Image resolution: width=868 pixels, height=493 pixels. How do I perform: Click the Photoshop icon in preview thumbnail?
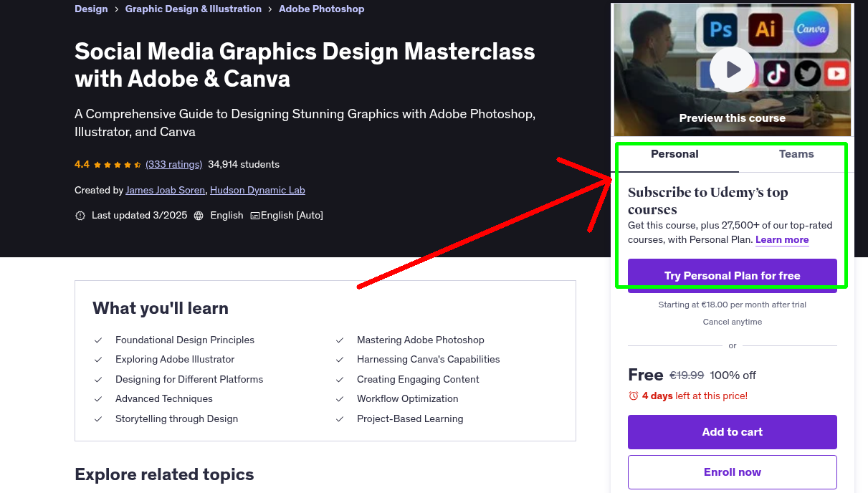(x=721, y=29)
